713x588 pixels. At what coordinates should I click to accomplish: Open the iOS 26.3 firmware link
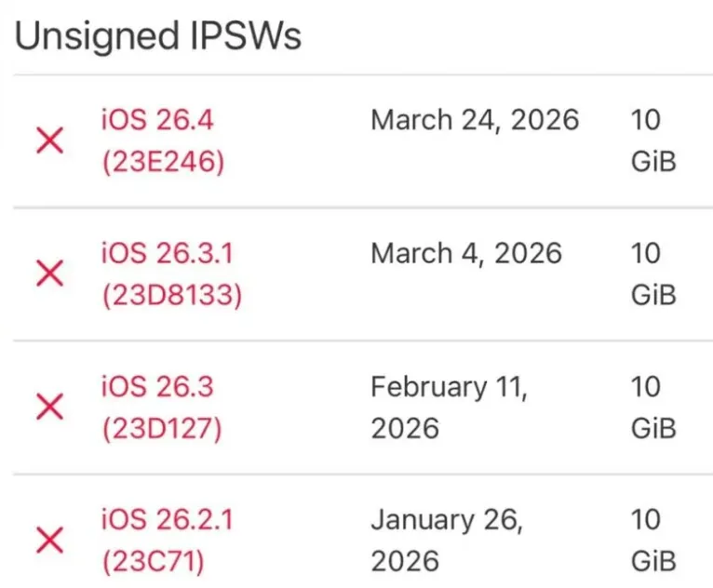coord(157,386)
